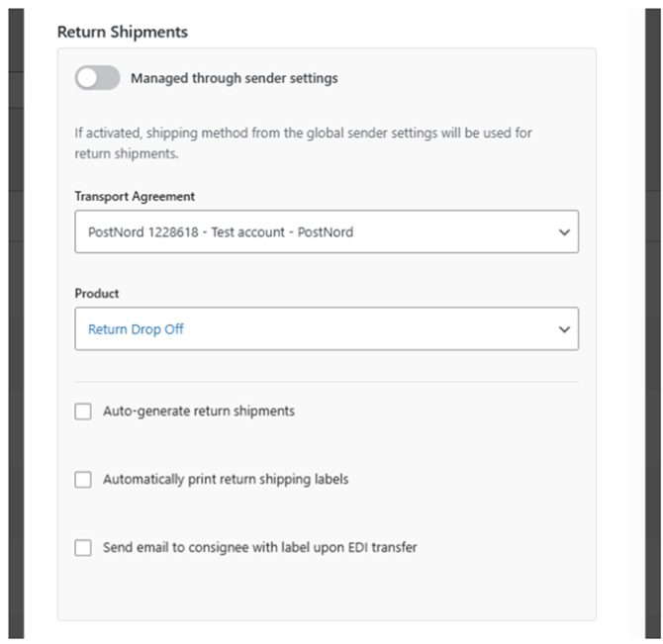Select the 'Return Drop Off' blue text
Screen dimensions: 663x644
click(x=136, y=329)
